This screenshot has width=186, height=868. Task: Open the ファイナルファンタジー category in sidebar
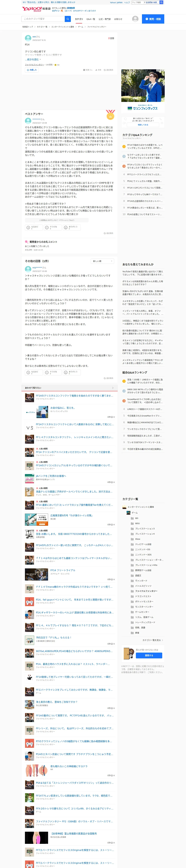click(x=146, y=591)
